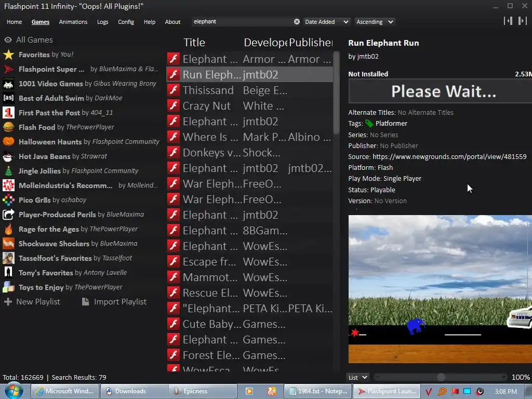Viewport: 532px width, 399px height.
Task: Click the Tony's Favorites playlist icon
Action: [8, 273]
